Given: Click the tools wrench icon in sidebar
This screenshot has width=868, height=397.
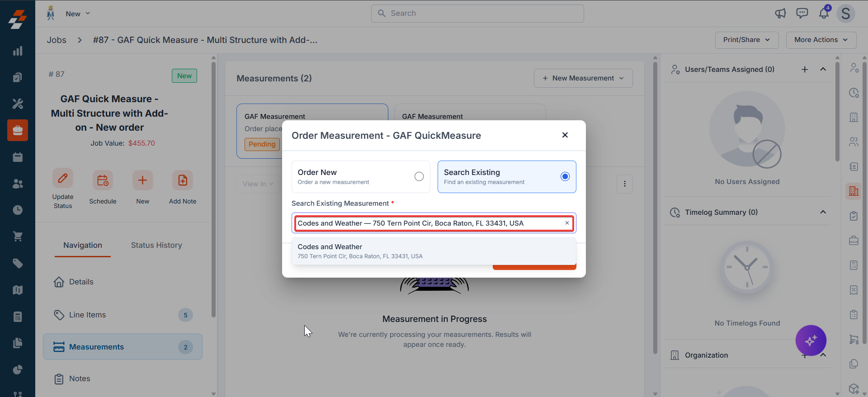Looking at the screenshot, I should (18, 104).
